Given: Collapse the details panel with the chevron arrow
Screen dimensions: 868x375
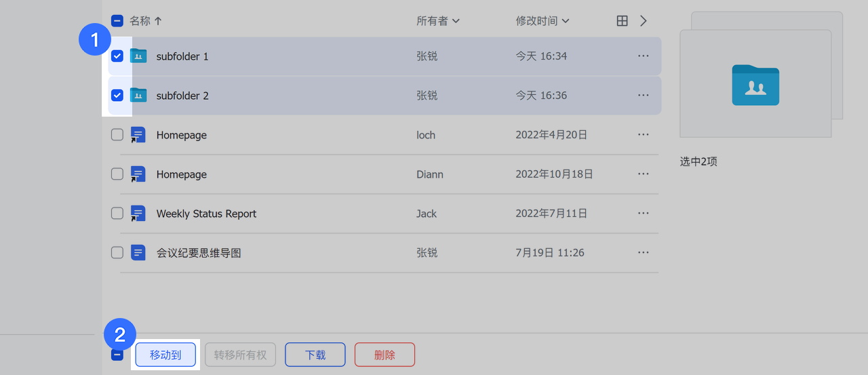Looking at the screenshot, I should tap(644, 21).
